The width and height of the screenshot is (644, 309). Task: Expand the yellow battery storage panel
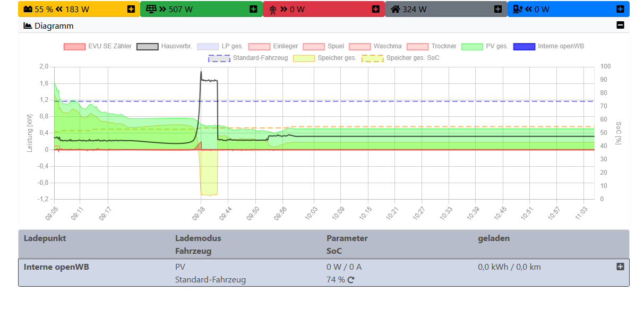(x=131, y=9)
